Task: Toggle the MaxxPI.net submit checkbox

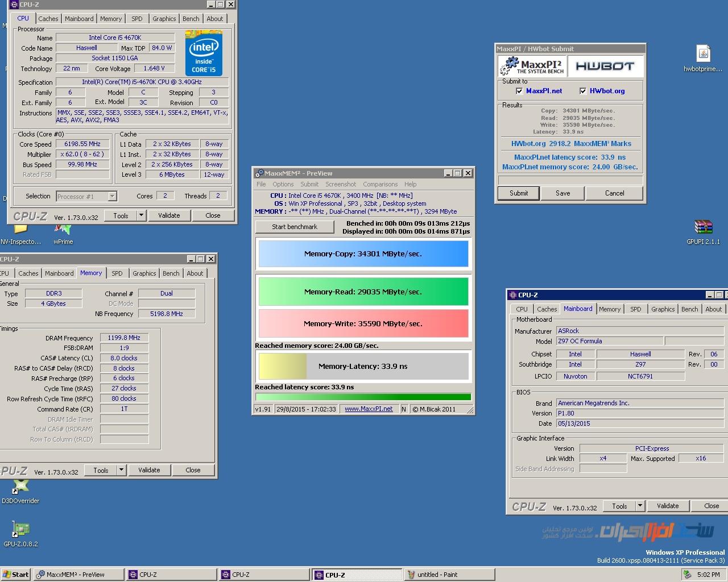Action: 519,91
